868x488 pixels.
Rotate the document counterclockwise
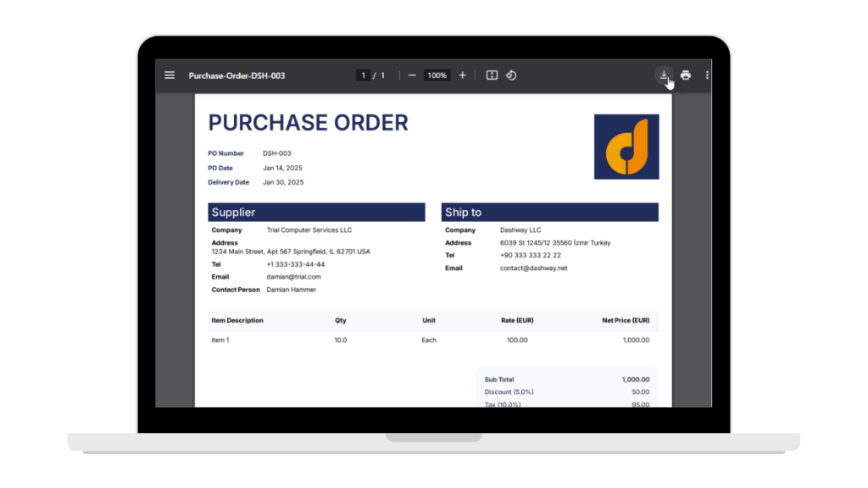[x=512, y=75]
